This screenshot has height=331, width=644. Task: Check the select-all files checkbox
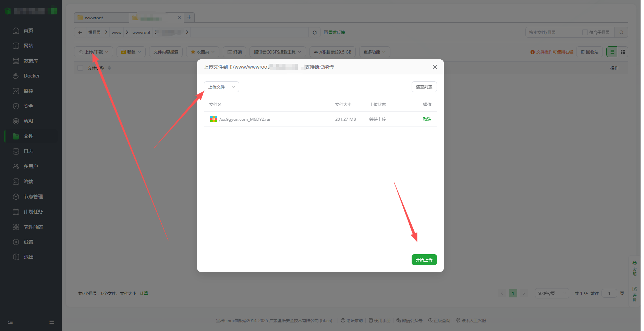pyautogui.click(x=80, y=68)
